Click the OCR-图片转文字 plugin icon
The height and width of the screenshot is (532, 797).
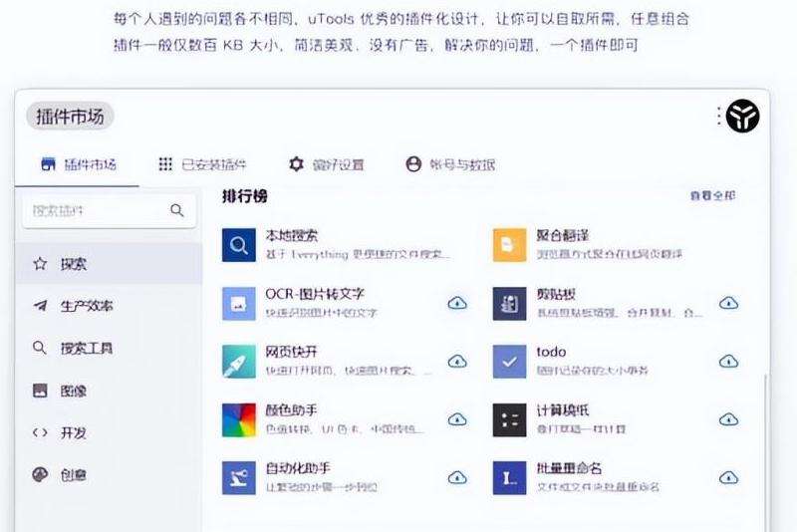(239, 303)
